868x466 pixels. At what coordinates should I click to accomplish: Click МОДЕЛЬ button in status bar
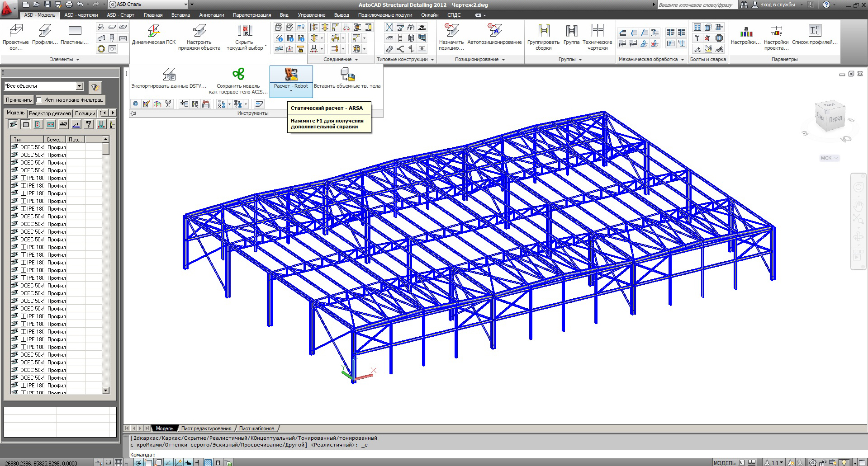point(724,463)
